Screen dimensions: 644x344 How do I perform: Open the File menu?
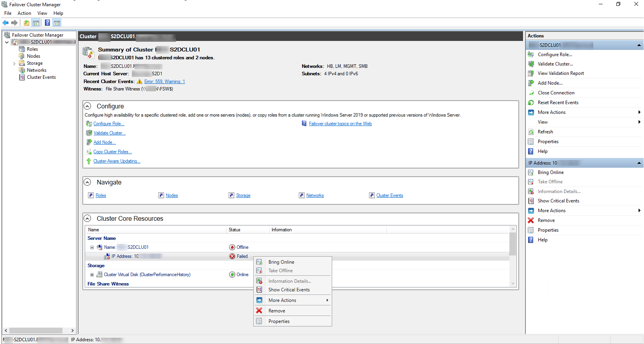(x=8, y=13)
